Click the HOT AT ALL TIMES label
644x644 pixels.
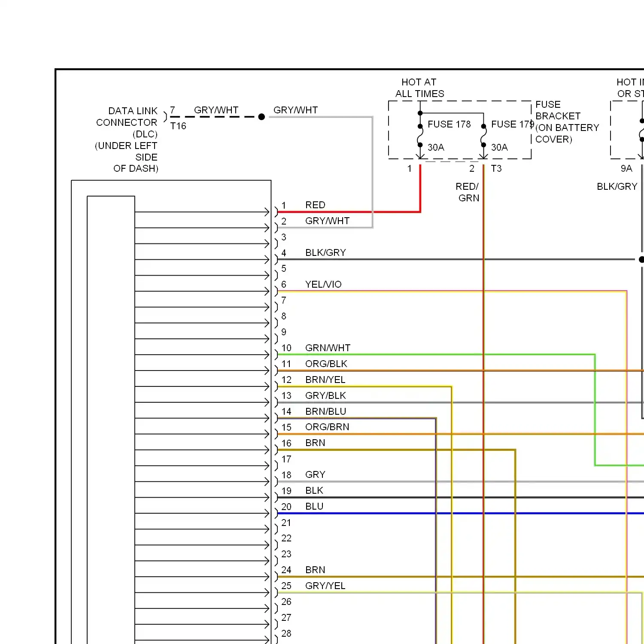419,88
